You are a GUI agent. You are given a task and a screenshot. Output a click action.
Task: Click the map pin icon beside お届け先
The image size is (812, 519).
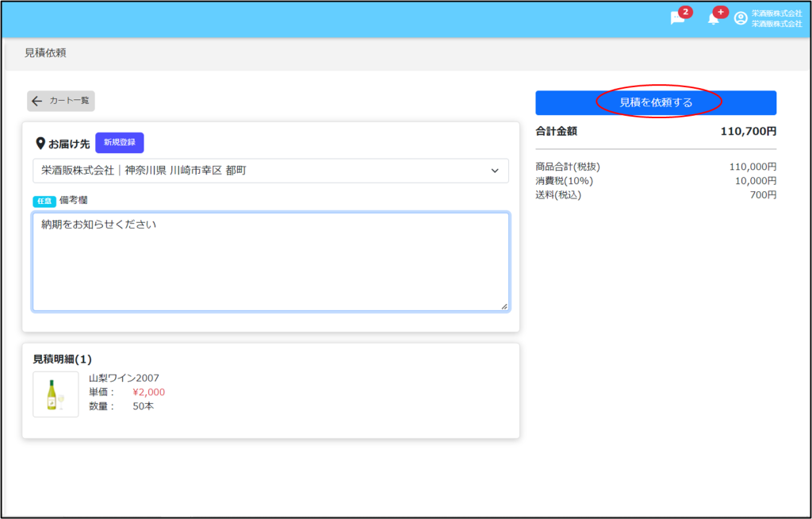click(x=40, y=144)
